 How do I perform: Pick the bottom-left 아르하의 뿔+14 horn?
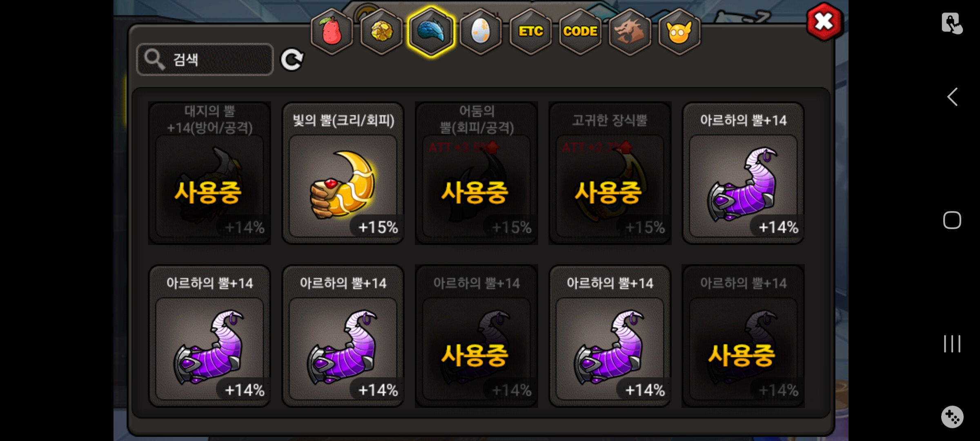(x=209, y=336)
